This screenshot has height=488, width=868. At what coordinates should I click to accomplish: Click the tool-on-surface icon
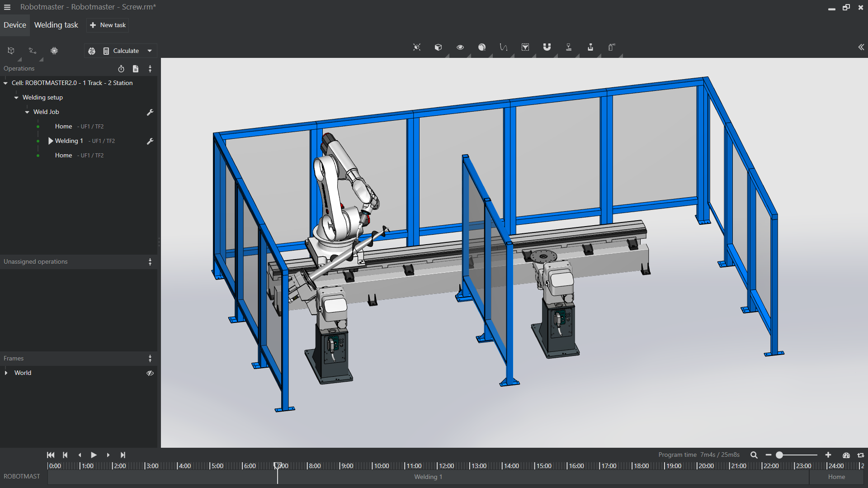[569, 47]
